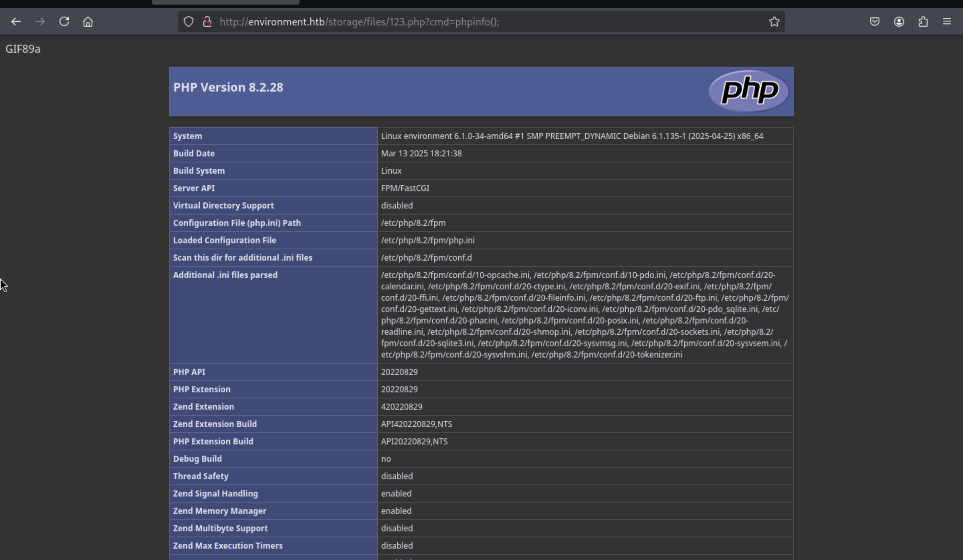Open the Firefox account icon

(899, 22)
